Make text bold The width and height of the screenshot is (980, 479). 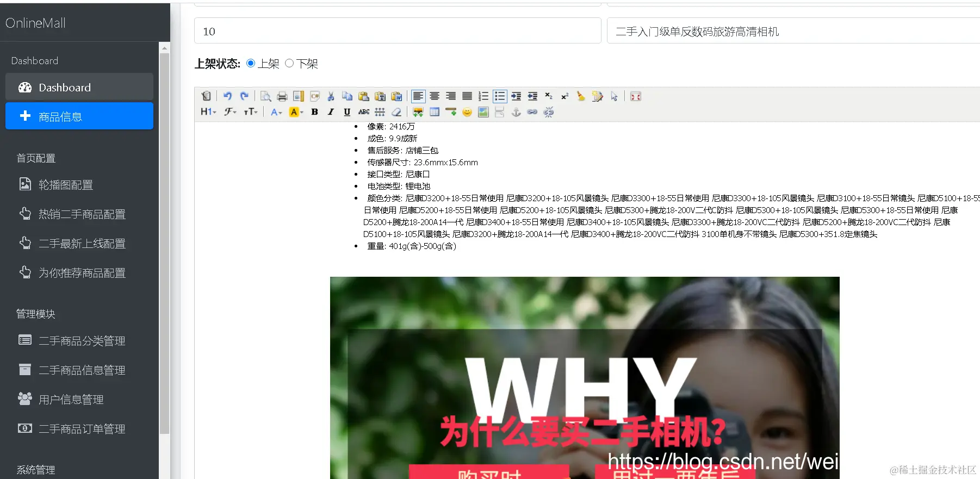[314, 112]
